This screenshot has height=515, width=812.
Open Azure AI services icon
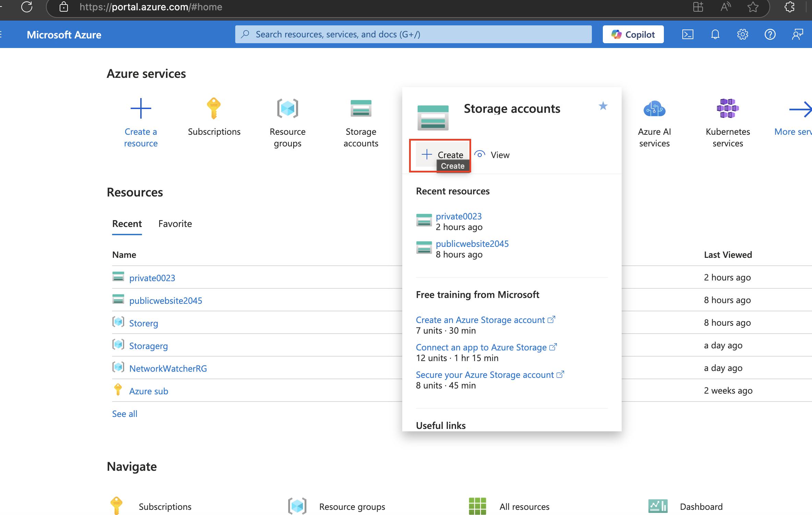pos(654,109)
